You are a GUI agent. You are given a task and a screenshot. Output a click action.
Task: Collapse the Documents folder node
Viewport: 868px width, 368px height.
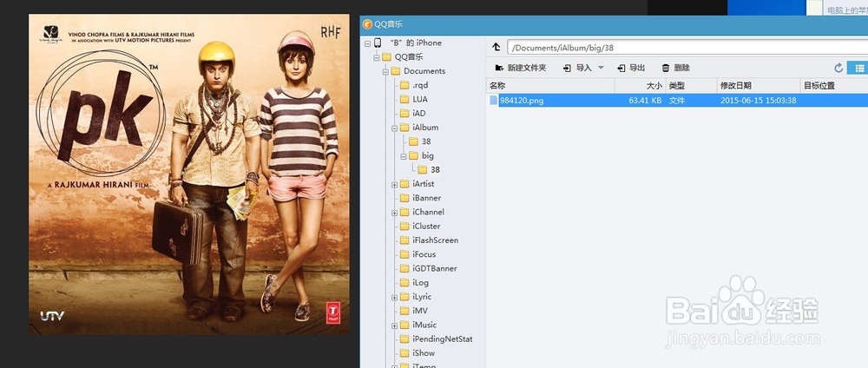point(385,71)
